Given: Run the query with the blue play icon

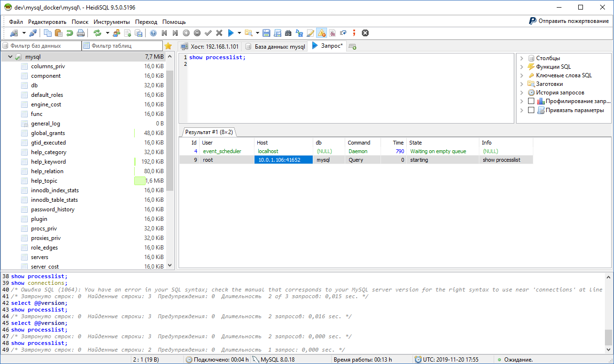Looking at the screenshot, I should [x=231, y=33].
